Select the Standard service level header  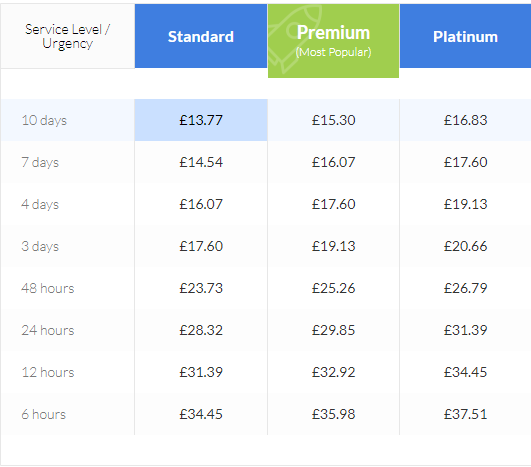[x=201, y=36]
